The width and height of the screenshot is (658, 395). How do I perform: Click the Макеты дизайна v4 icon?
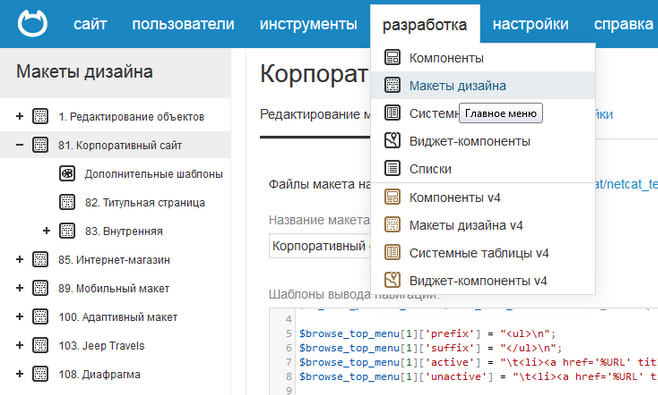(x=392, y=225)
